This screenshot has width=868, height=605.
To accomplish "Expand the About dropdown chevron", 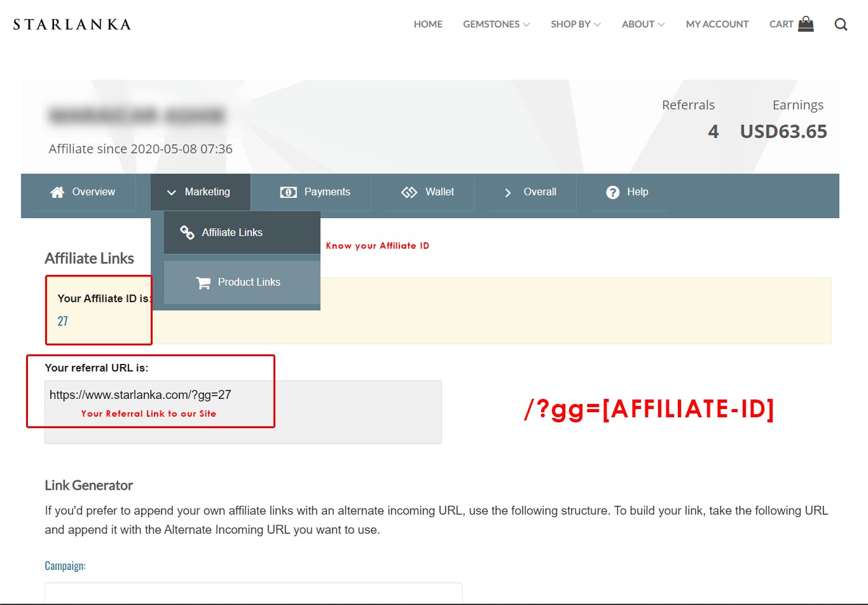I will coord(661,24).
